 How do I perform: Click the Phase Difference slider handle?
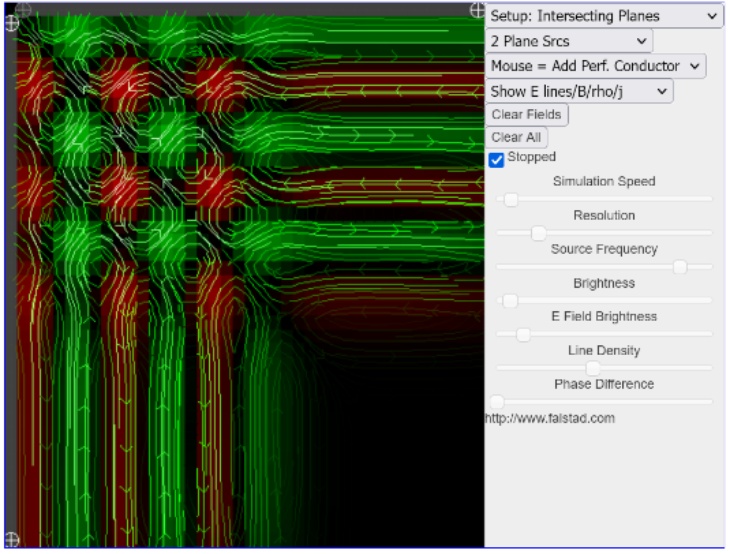coord(497,401)
